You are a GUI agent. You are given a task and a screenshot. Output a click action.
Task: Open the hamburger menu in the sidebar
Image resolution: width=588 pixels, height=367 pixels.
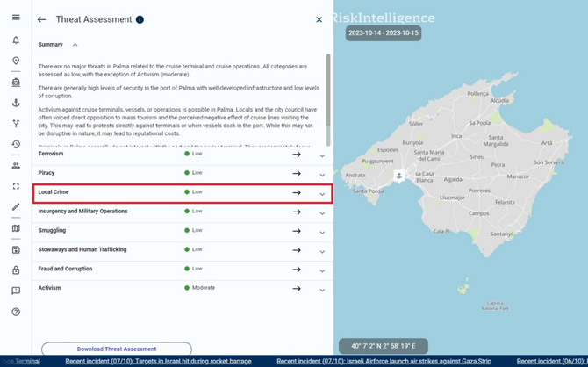[x=16, y=18]
